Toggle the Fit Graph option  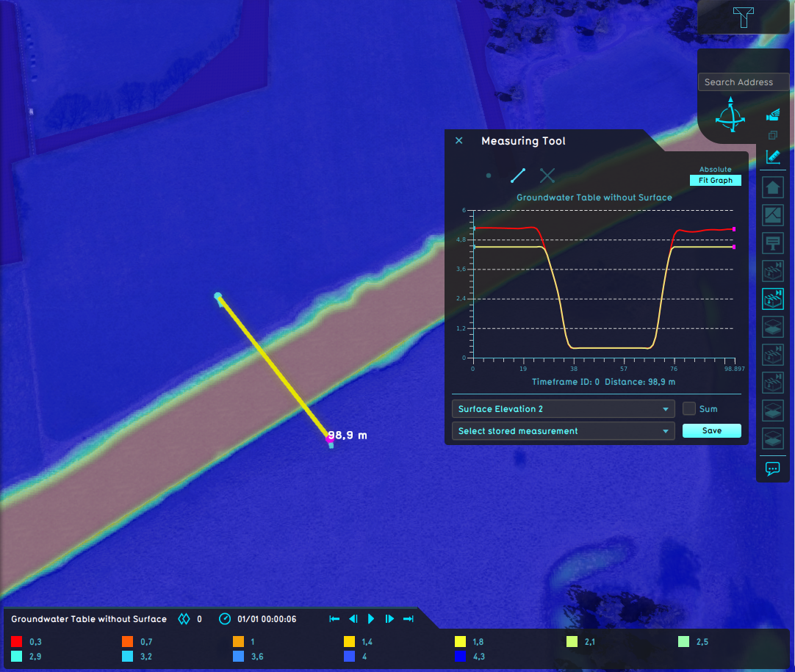715,181
